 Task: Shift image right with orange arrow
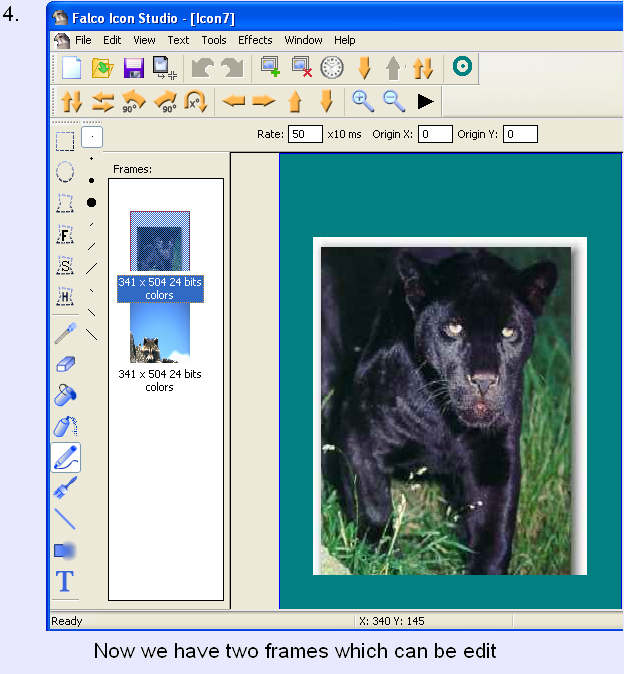click(x=263, y=101)
